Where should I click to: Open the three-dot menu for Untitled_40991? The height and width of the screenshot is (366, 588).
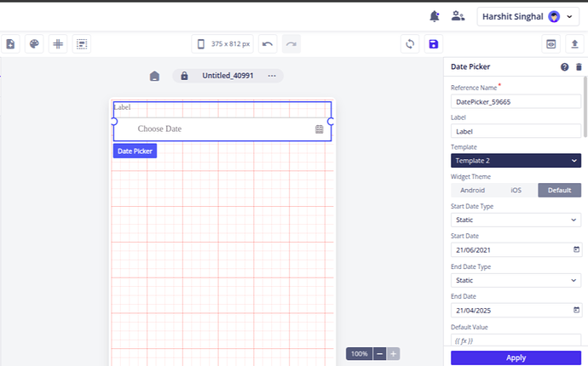(x=272, y=76)
